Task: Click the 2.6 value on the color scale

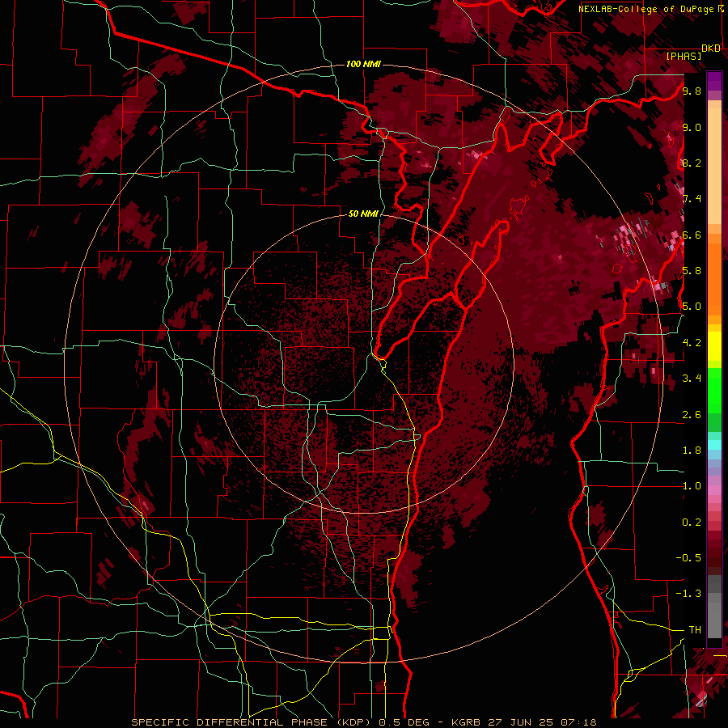Action: pyautogui.click(x=692, y=415)
